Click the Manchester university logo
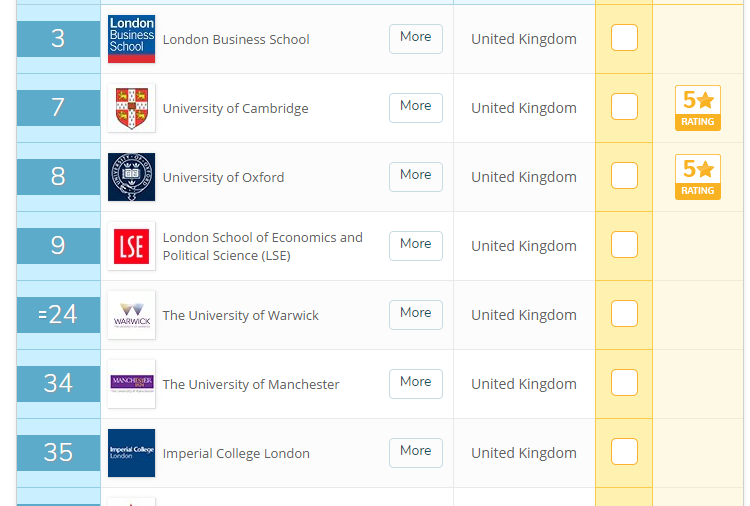The height and width of the screenshot is (506, 750). (x=131, y=384)
